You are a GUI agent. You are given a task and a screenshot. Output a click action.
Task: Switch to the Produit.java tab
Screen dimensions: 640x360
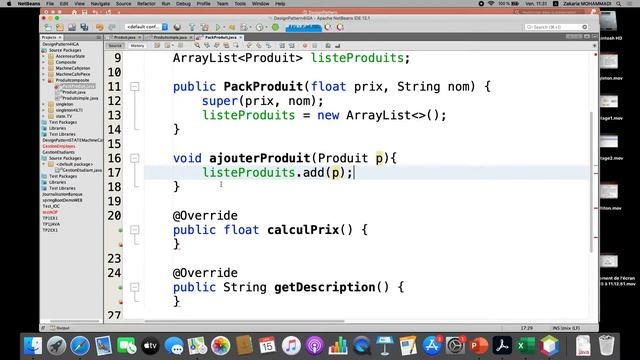[124, 37]
